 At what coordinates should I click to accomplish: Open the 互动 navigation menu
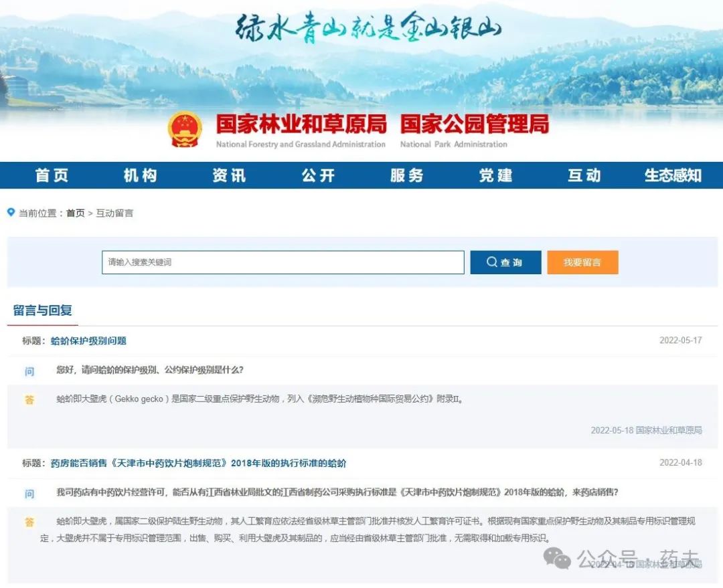(x=584, y=175)
